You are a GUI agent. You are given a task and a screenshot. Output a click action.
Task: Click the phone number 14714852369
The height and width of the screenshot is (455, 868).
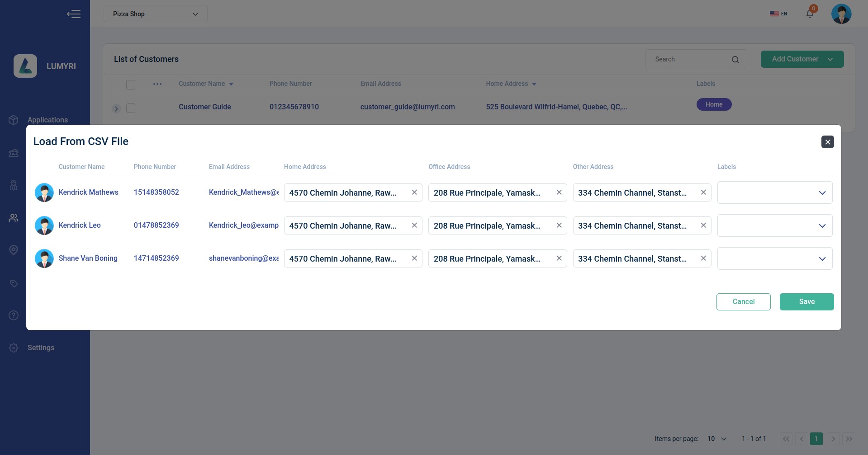(156, 258)
